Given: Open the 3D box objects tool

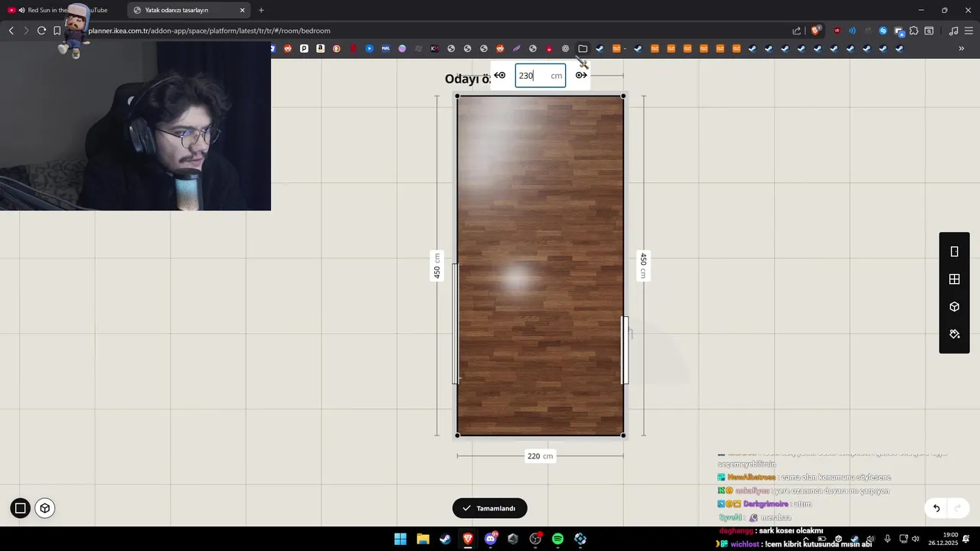Looking at the screenshot, I should (955, 307).
